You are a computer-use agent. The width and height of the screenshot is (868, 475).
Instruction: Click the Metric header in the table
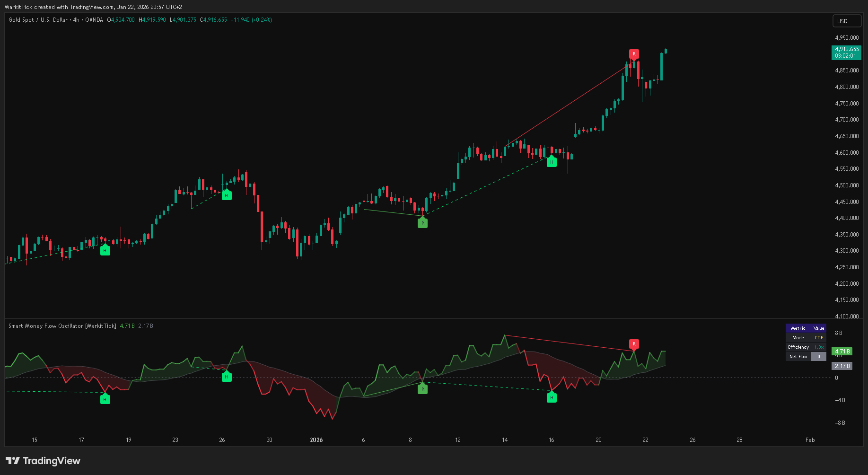point(798,328)
